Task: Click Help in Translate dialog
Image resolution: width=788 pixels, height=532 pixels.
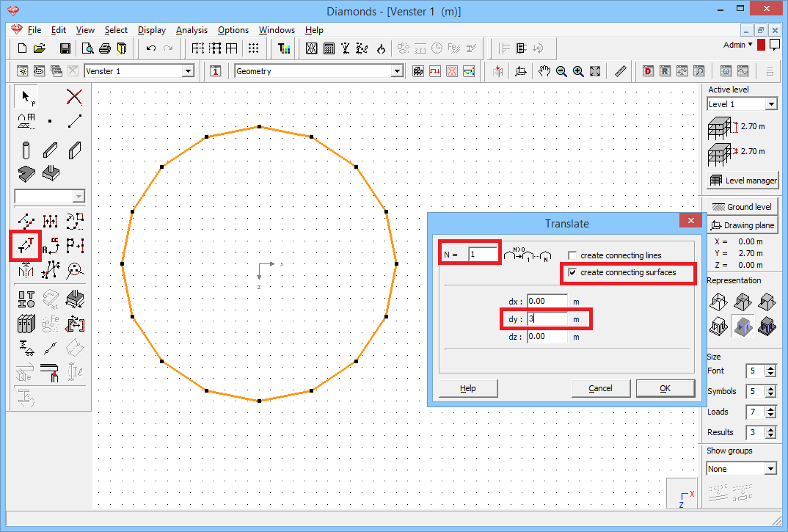Action: point(468,388)
